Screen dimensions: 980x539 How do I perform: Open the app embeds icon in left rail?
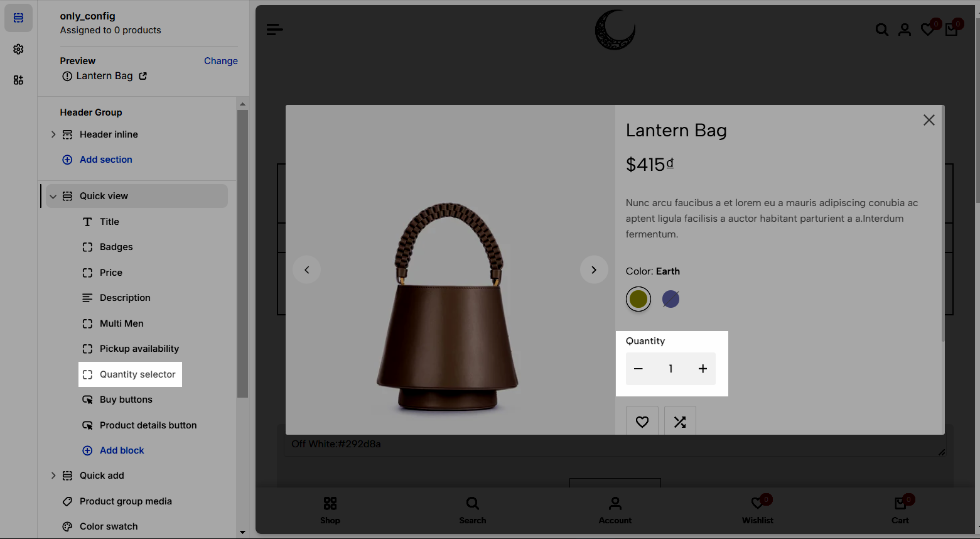click(18, 80)
